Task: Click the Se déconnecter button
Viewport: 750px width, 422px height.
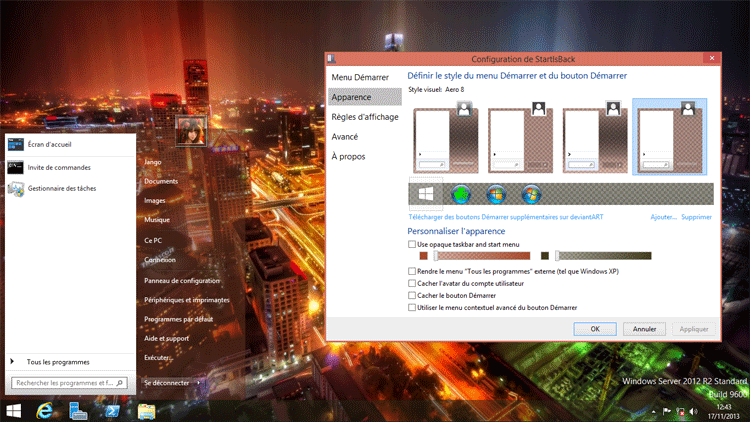Action: [x=166, y=383]
